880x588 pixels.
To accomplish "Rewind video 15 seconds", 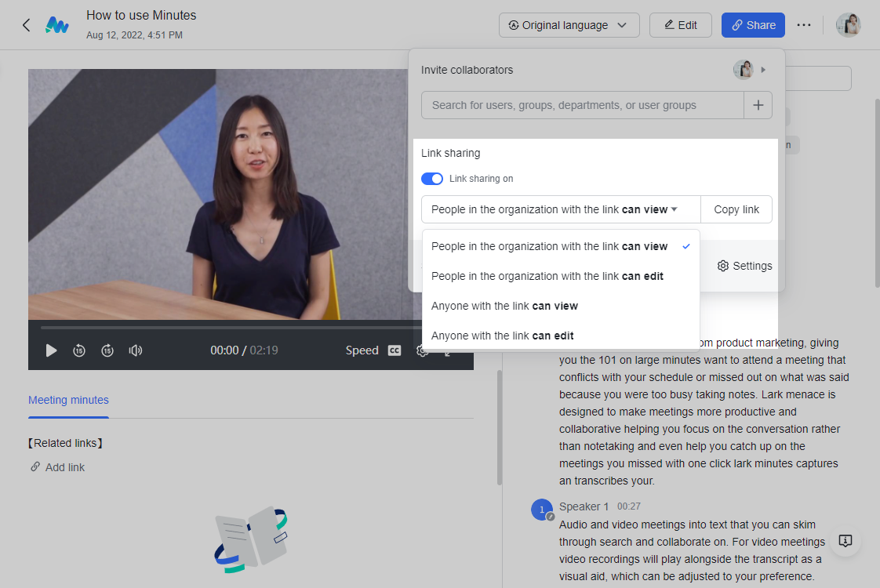I will (x=79, y=350).
